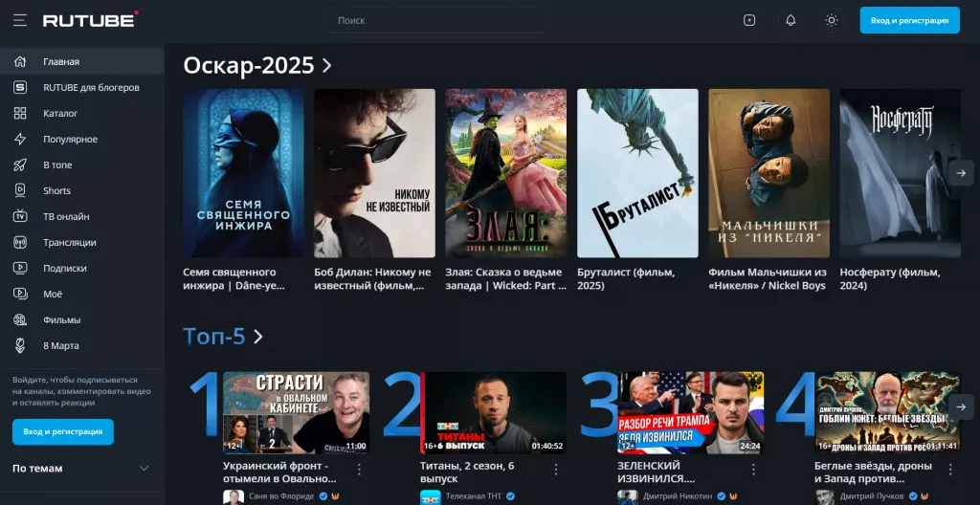Click Телеканал ТНТ channel avatar

pos(430,497)
